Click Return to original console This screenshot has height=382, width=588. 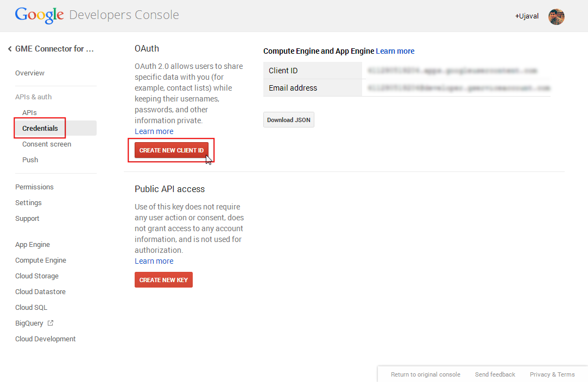point(426,374)
